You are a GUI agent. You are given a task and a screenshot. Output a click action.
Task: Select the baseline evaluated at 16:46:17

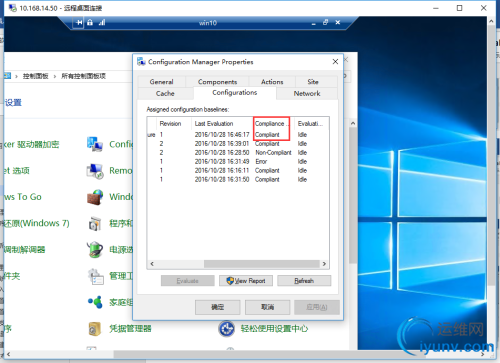click(238, 135)
